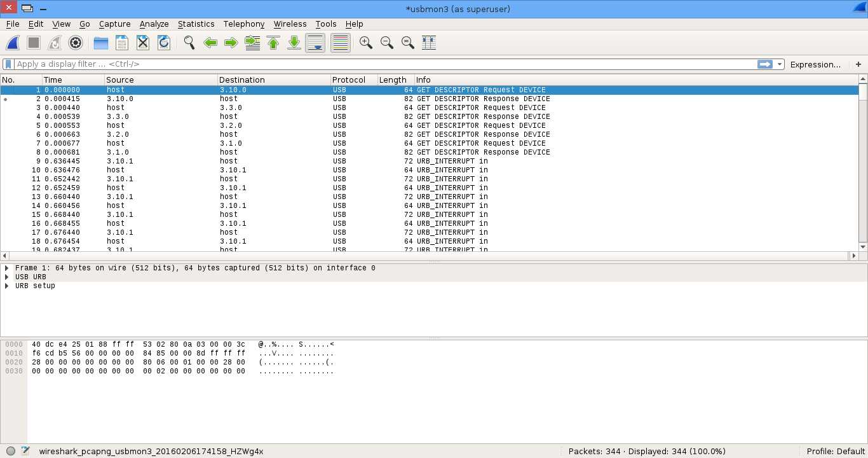
Task: Close this capture file
Action: pyautogui.click(x=143, y=43)
